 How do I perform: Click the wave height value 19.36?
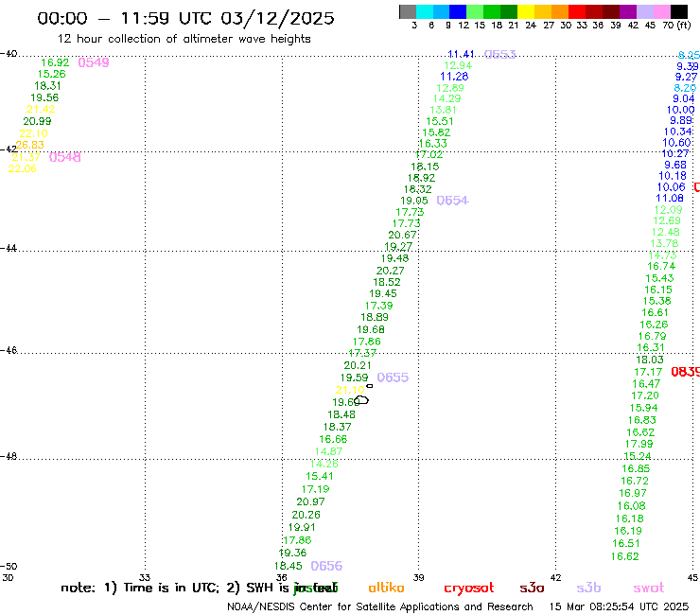(x=292, y=553)
